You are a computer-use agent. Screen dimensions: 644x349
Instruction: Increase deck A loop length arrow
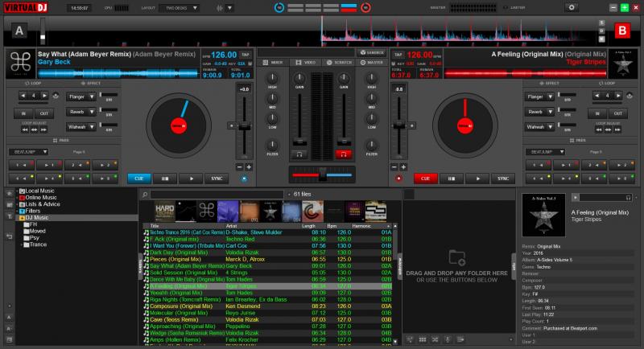coord(44,96)
